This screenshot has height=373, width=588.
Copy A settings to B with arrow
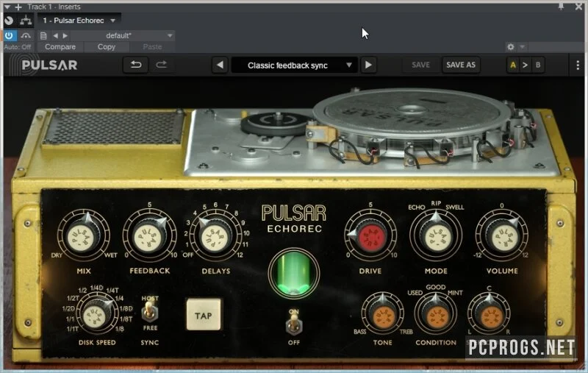525,65
